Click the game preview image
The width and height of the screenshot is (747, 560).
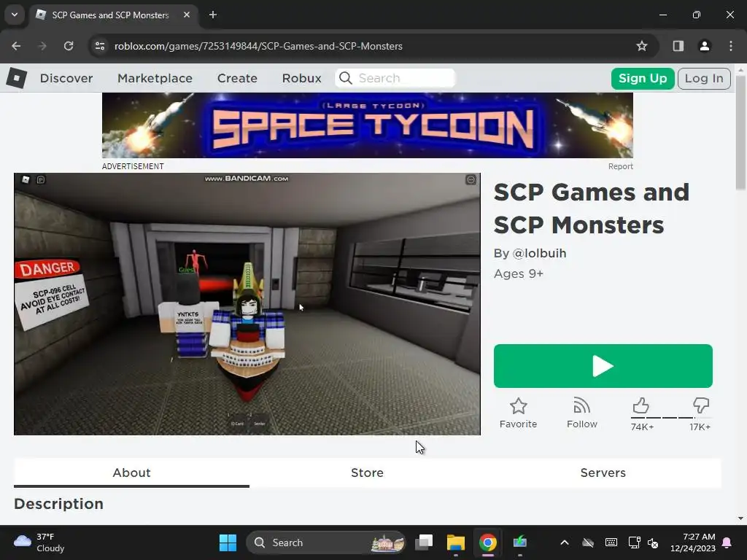(x=247, y=304)
